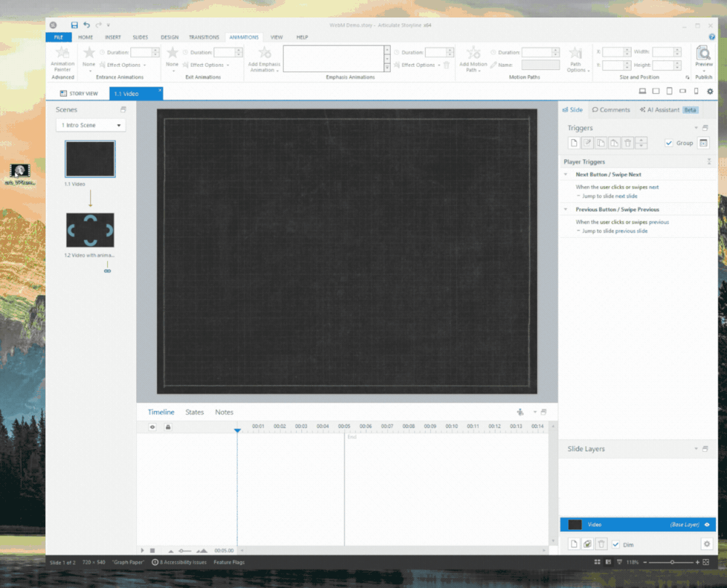727x588 pixels.
Task: Adjust the zoom slider in status bar
Action: [672, 563]
